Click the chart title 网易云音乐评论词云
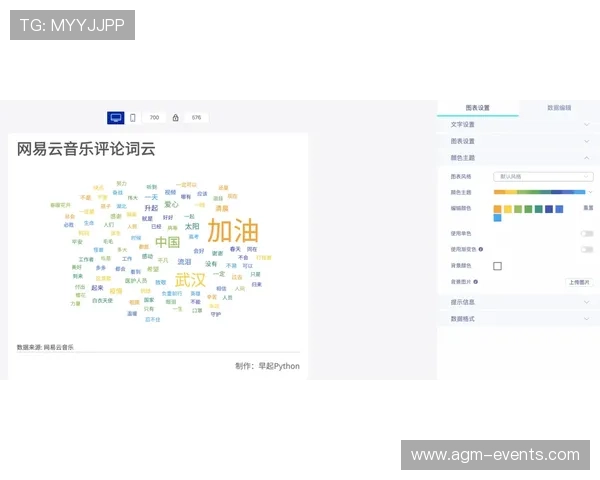 (x=86, y=149)
